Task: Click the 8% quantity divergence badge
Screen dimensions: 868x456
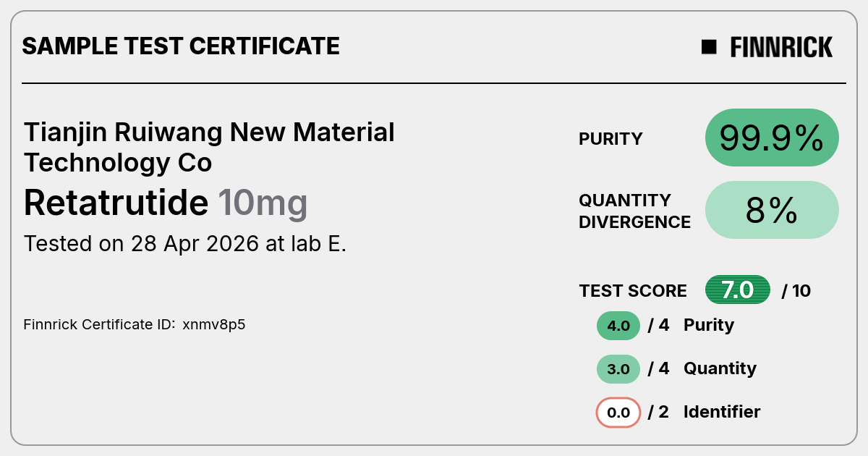Action: coord(772,210)
